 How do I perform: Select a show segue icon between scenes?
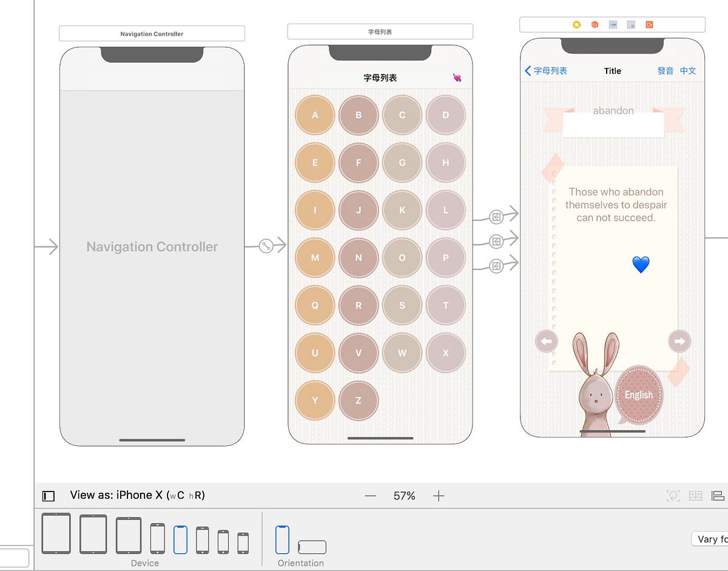(496, 240)
